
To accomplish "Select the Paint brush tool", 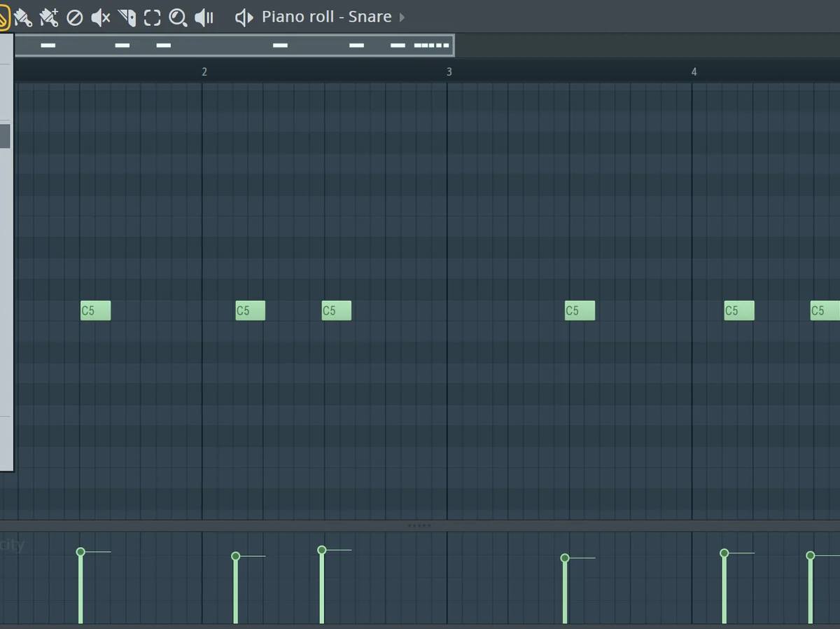I will click(x=23, y=17).
